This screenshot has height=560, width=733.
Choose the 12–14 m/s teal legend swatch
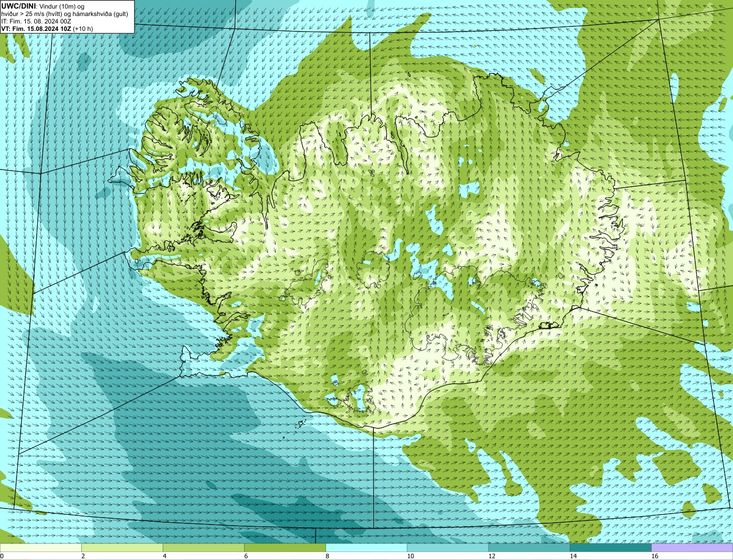click(x=529, y=548)
